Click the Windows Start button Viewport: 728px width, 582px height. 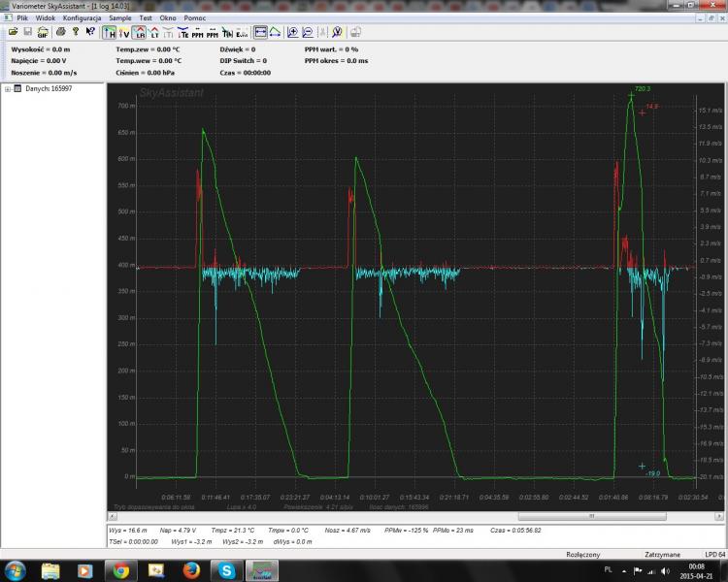(17, 569)
